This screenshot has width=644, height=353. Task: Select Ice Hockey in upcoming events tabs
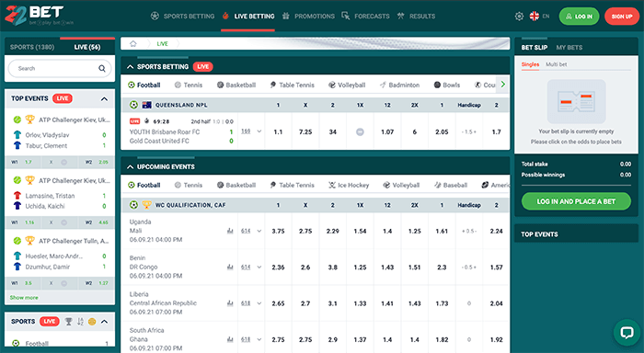click(349, 185)
